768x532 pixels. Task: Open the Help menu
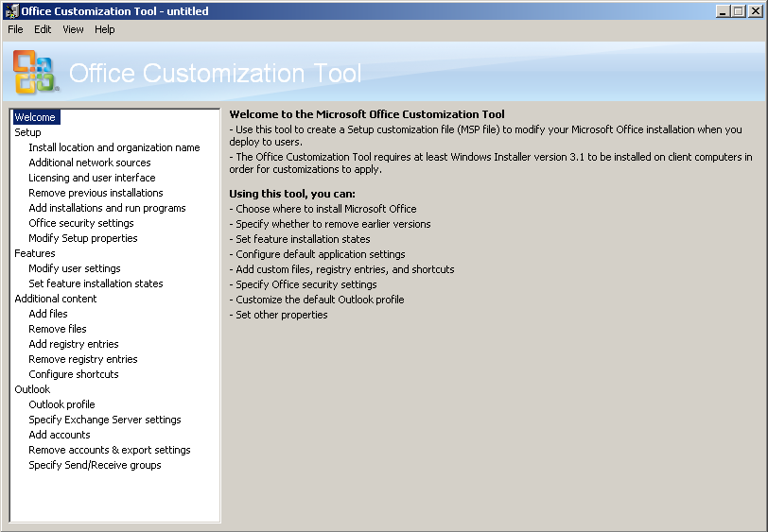pos(105,29)
